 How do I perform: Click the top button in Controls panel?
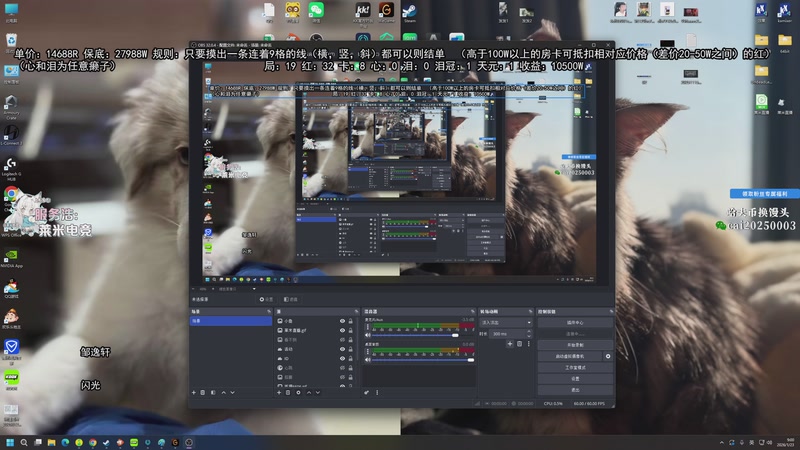click(575, 322)
